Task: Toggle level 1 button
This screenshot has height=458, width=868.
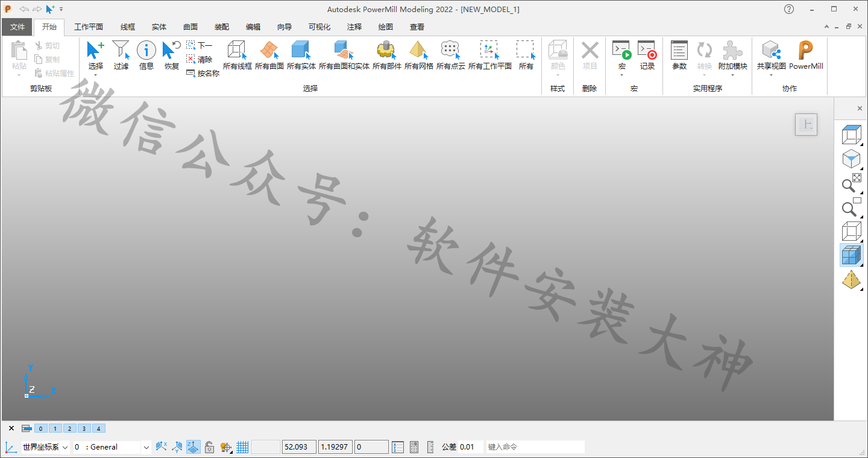Action: [55, 428]
